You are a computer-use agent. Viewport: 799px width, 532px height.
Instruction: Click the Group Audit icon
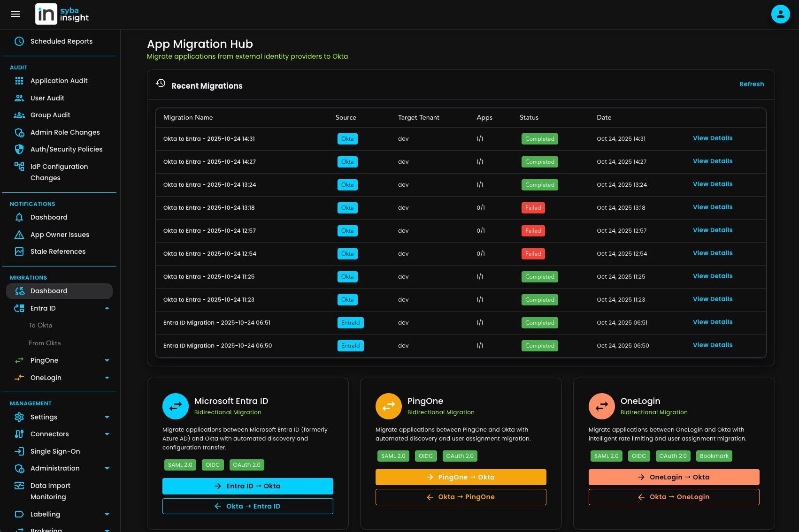(x=19, y=114)
